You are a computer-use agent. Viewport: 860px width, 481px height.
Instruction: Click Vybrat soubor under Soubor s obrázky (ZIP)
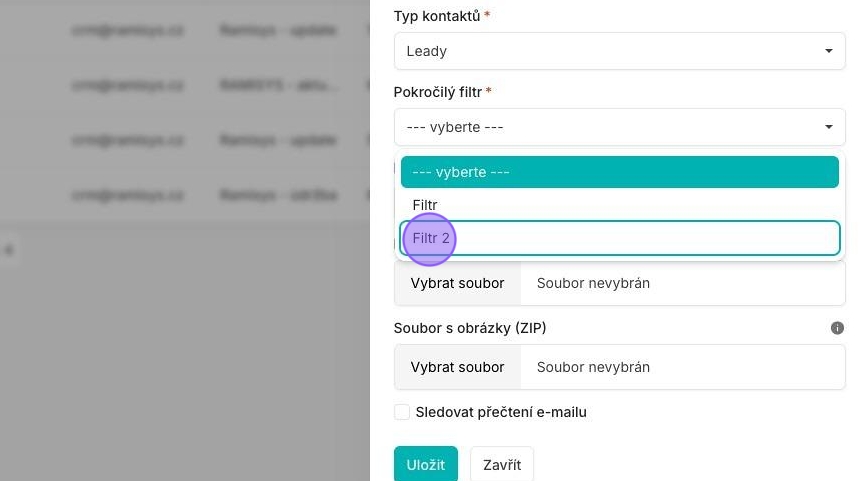457,367
